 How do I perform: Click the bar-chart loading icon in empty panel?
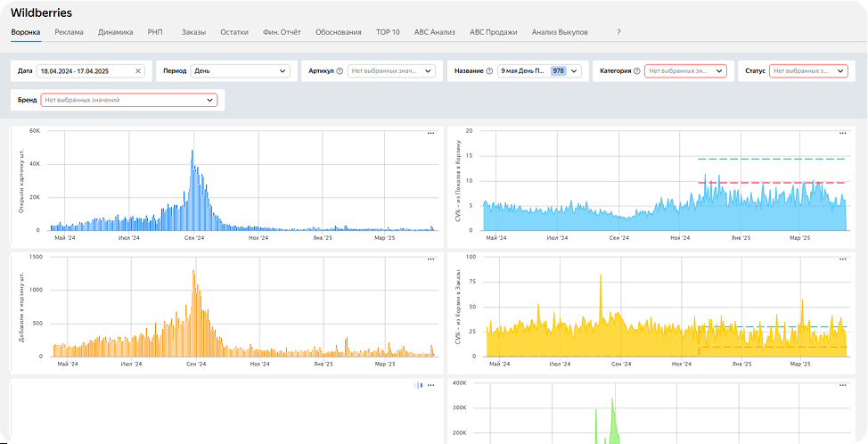pos(419,385)
